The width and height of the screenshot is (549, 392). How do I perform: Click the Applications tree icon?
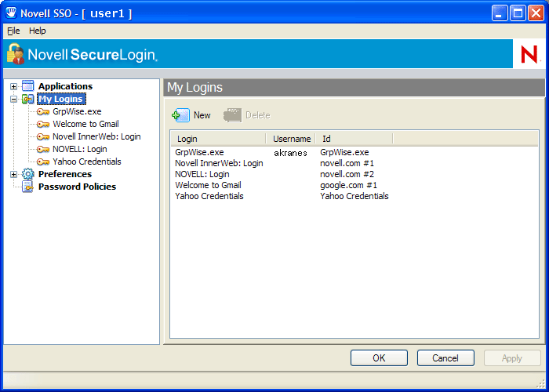click(x=28, y=85)
